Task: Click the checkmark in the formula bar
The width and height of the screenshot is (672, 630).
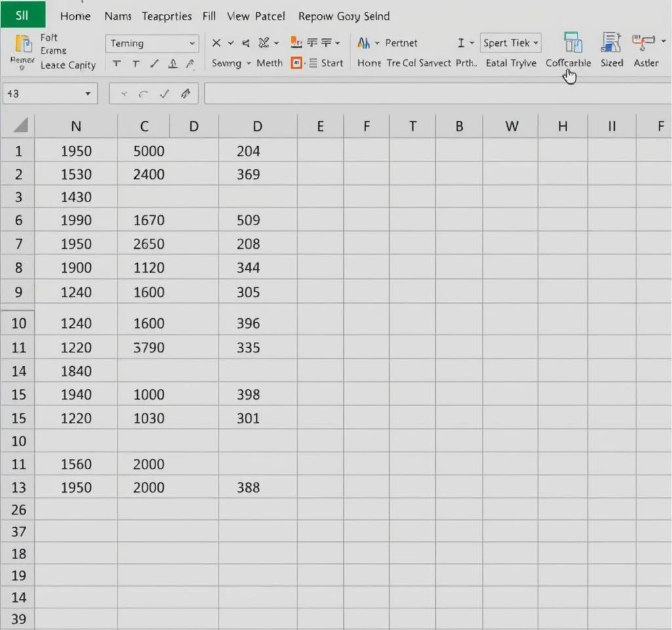Action: coord(164,94)
